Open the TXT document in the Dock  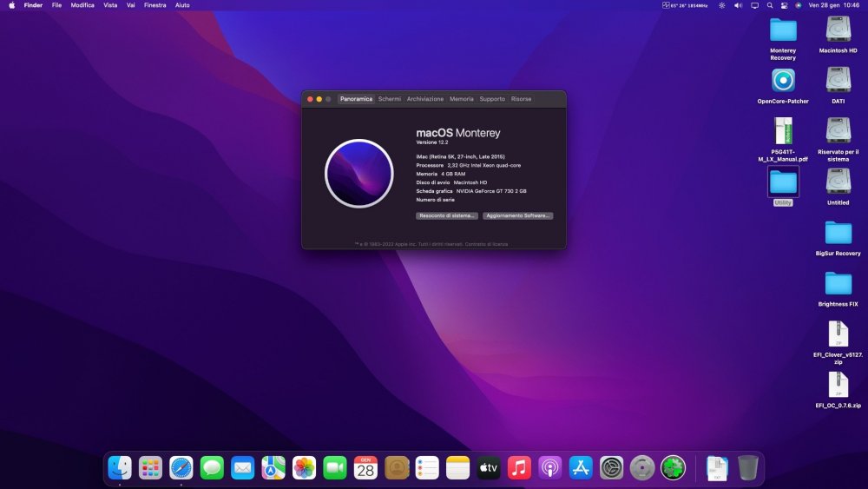(x=717, y=468)
